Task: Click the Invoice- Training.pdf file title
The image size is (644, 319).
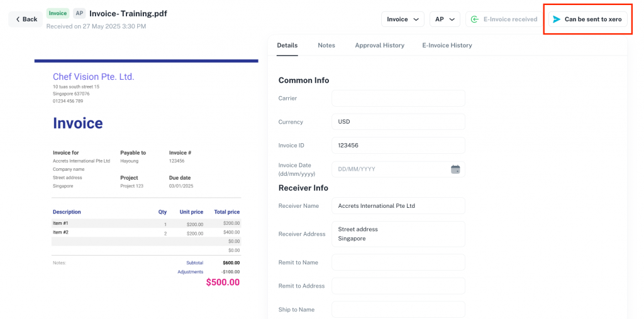Action: tap(128, 14)
